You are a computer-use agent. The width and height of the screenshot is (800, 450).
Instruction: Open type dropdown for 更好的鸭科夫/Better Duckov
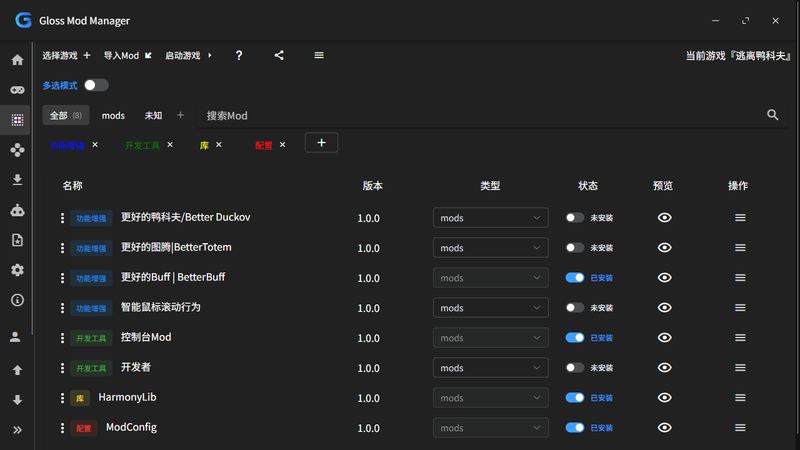pos(491,218)
